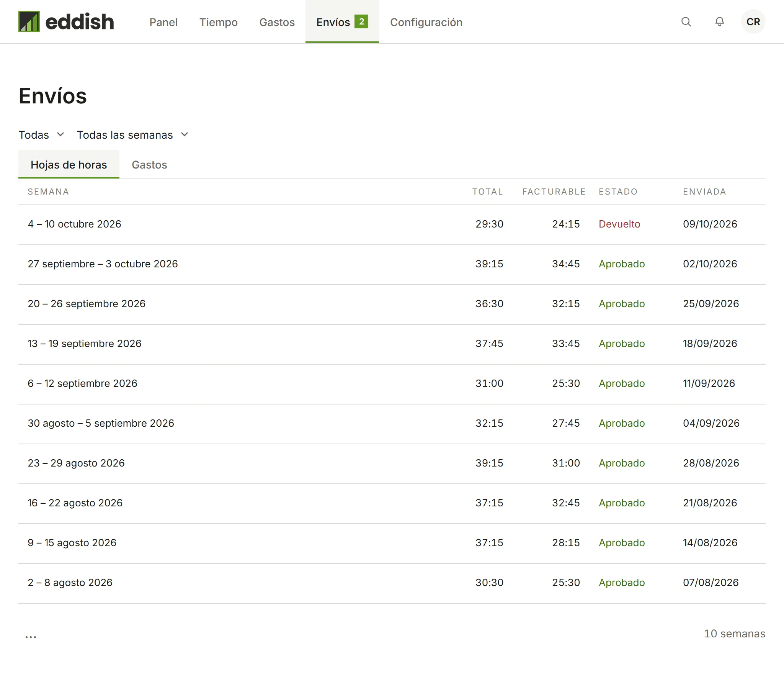Click total 29:30 in 4 – 10 octubre row

point(489,224)
